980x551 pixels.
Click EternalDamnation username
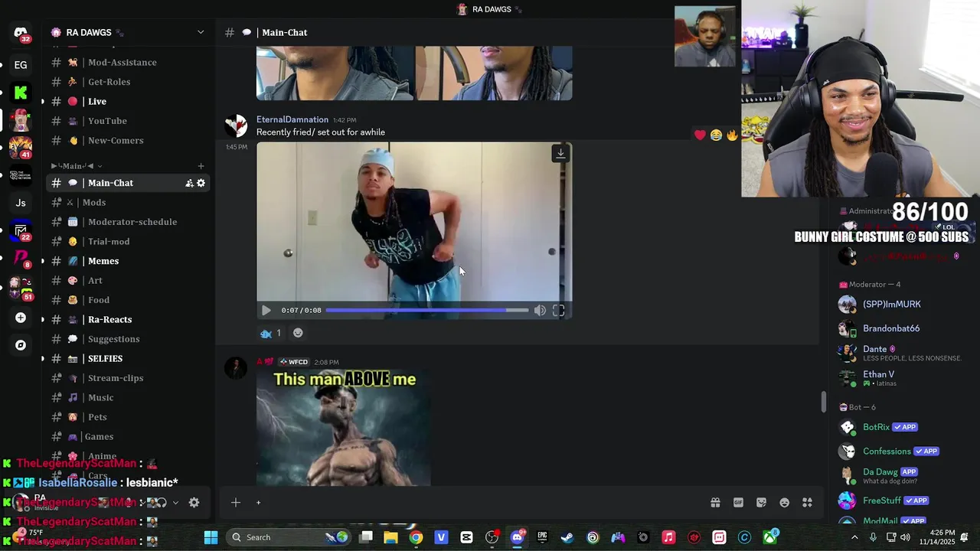(292, 119)
